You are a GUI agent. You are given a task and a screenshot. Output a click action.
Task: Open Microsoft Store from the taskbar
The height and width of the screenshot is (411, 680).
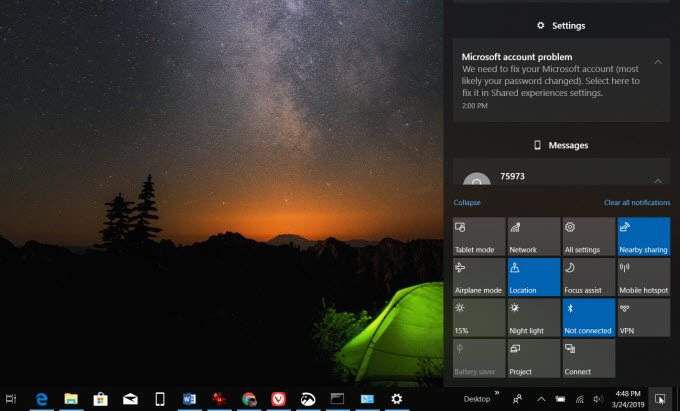[x=101, y=399]
